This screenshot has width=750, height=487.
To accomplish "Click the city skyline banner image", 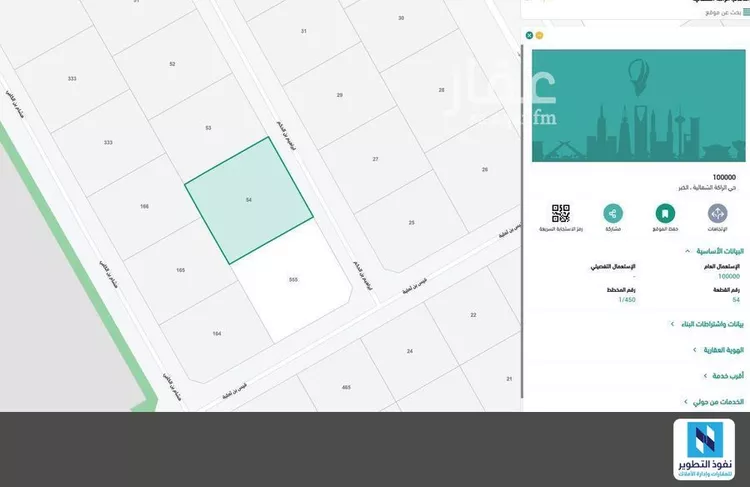I will tap(638, 105).
